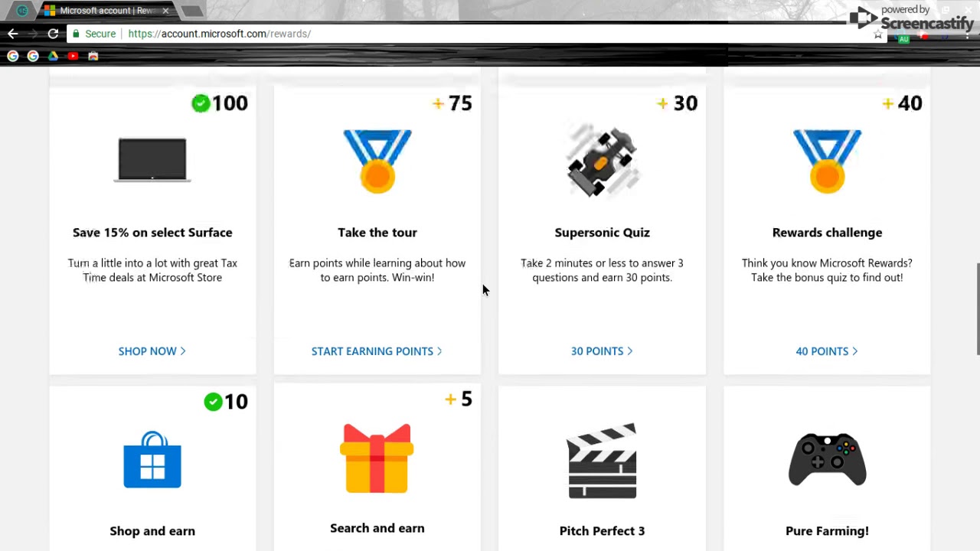
Task: Open first Google bookmark icon
Action: click(12, 56)
